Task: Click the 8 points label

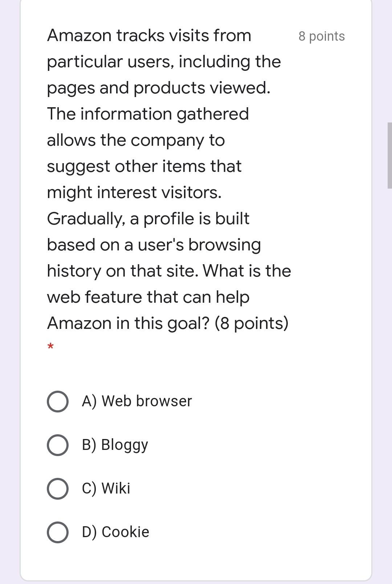Action: click(x=321, y=36)
